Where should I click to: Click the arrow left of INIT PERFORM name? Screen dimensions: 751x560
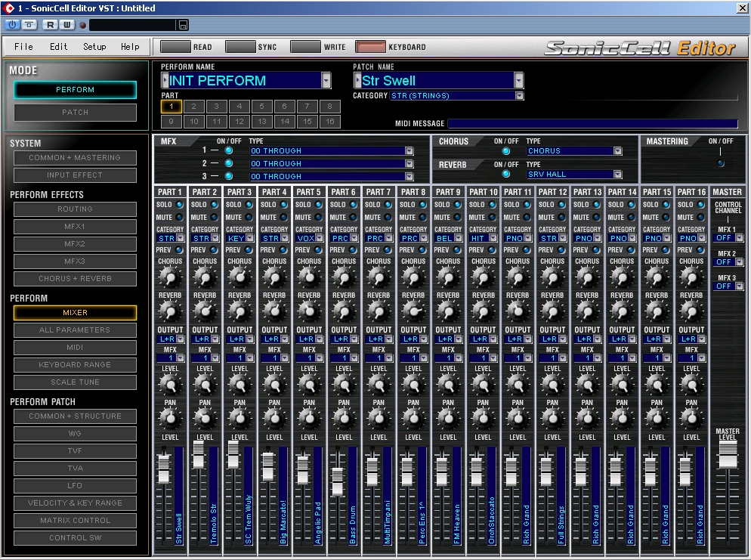click(165, 80)
